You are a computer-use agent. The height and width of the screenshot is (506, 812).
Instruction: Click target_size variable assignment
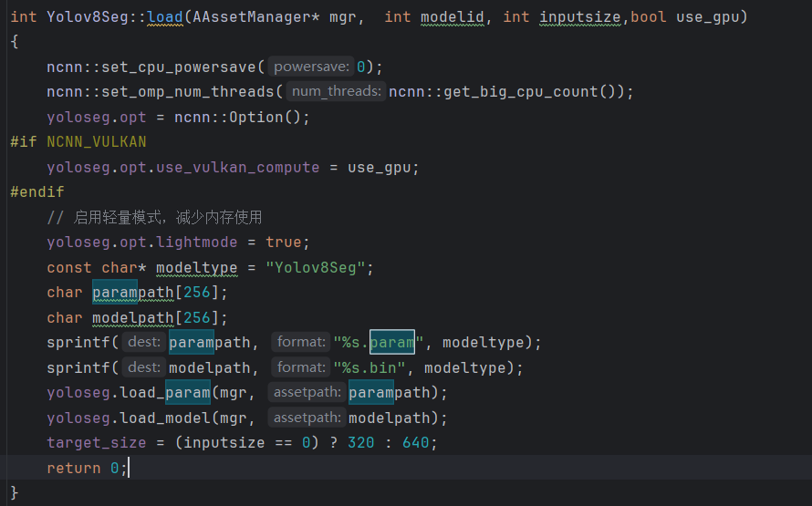coord(97,443)
